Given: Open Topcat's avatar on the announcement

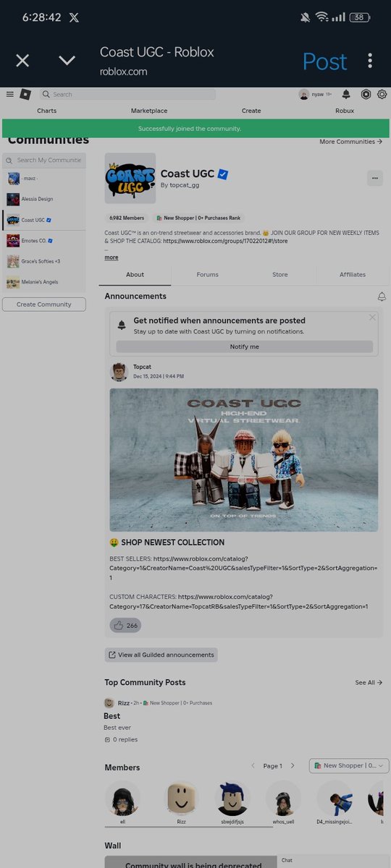Looking at the screenshot, I should [119, 372].
